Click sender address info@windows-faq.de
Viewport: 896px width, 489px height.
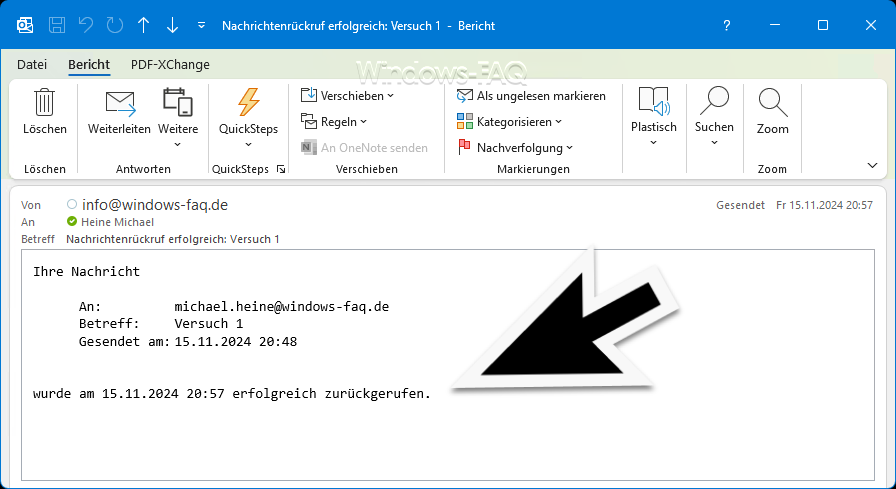click(x=155, y=205)
